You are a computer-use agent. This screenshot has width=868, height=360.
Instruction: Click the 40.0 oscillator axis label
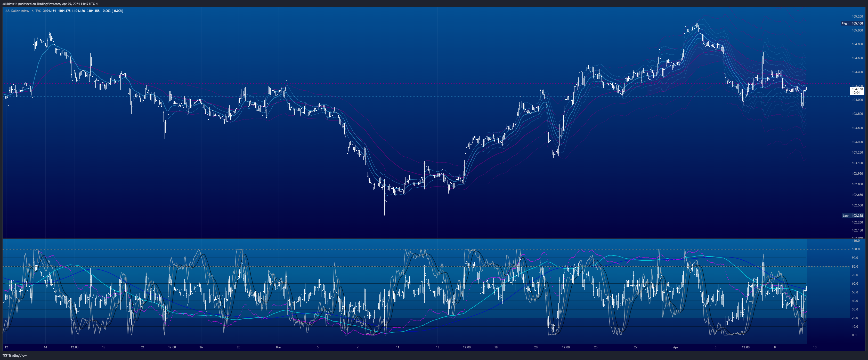855,301
